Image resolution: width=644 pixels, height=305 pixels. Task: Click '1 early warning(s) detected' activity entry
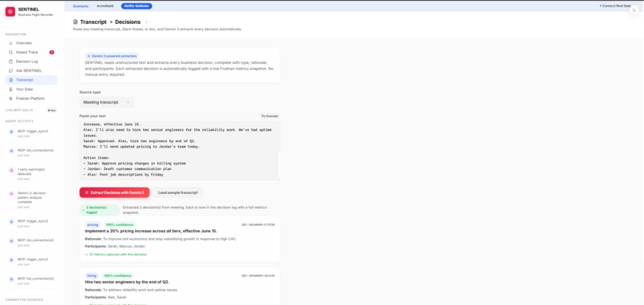31,173
